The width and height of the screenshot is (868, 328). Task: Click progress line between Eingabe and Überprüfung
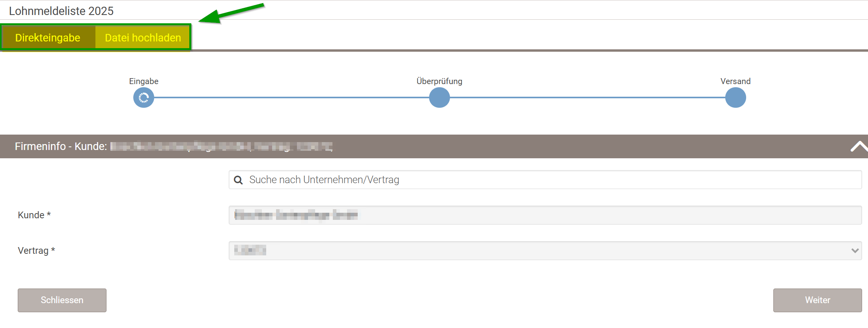point(292,97)
